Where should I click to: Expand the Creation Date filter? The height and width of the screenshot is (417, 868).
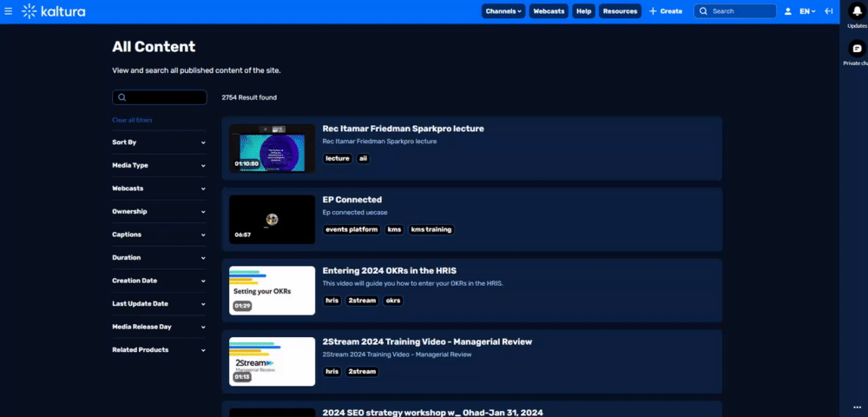159,281
